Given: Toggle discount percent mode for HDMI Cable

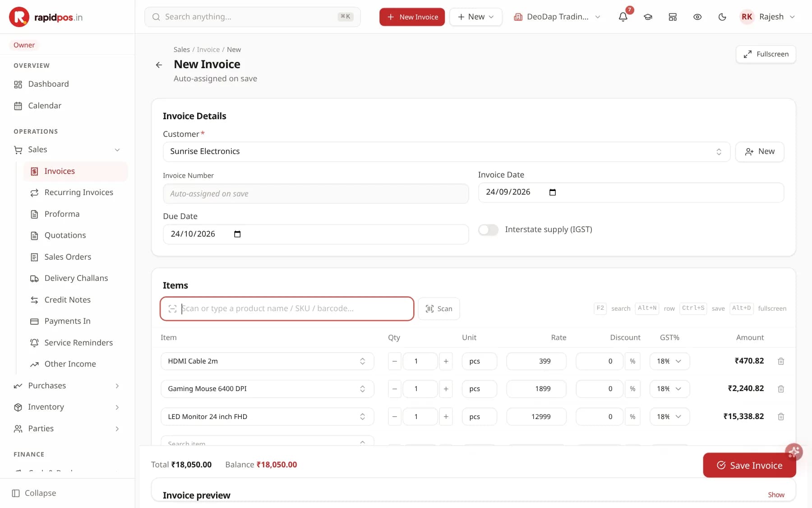Looking at the screenshot, I should click(632, 361).
